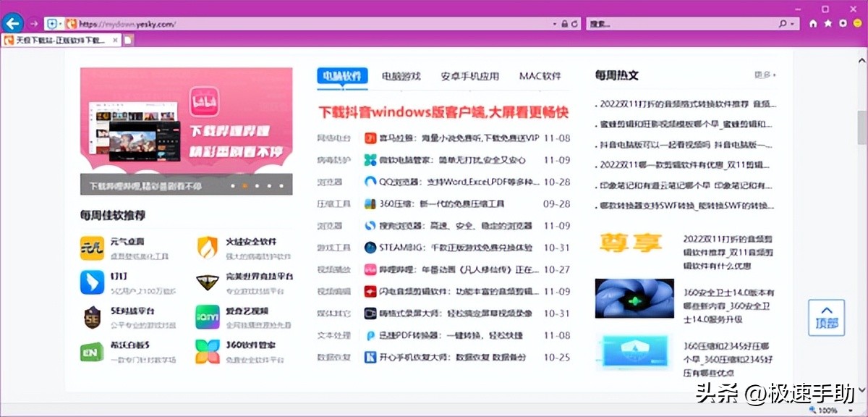868x417 pixels.
Task: Click the 顶部 back-to-top button
Action: [825, 317]
